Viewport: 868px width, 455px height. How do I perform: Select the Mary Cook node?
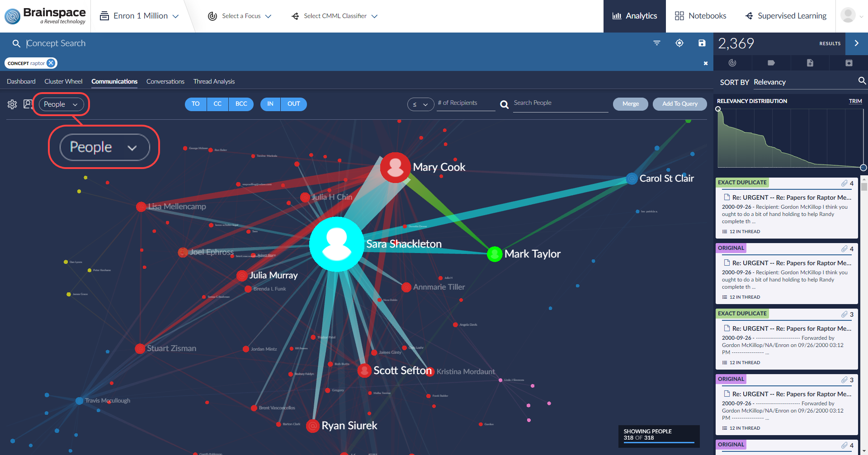396,167
